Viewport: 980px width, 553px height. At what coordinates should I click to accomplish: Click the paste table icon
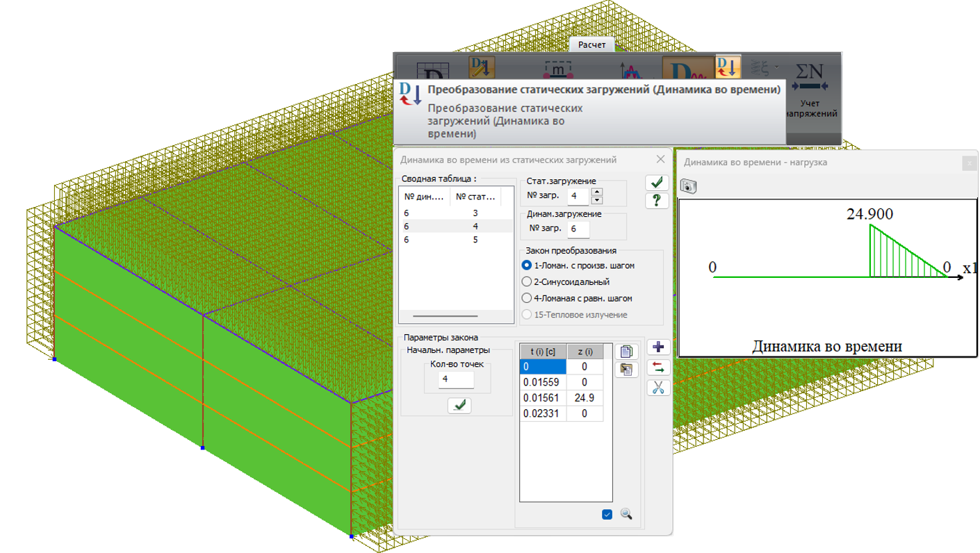coord(626,370)
